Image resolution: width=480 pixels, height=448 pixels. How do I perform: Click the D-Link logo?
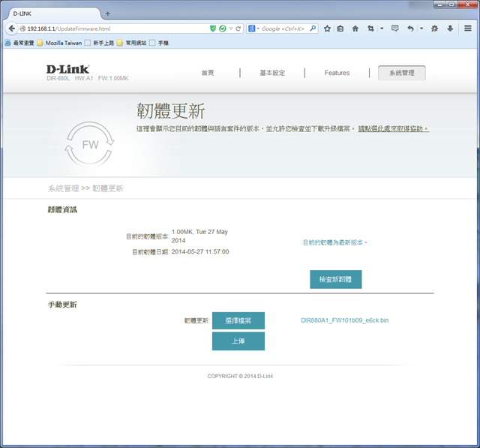tap(68, 69)
